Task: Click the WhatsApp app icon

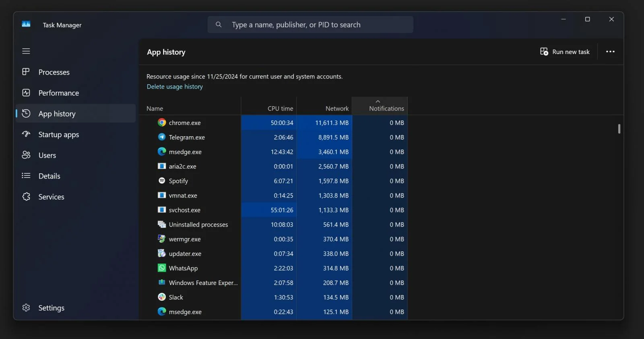Action: (162, 268)
